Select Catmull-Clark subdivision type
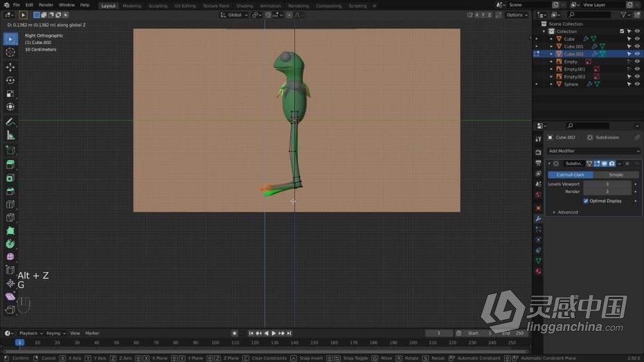This screenshot has height=362, width=644. (570, 175)
